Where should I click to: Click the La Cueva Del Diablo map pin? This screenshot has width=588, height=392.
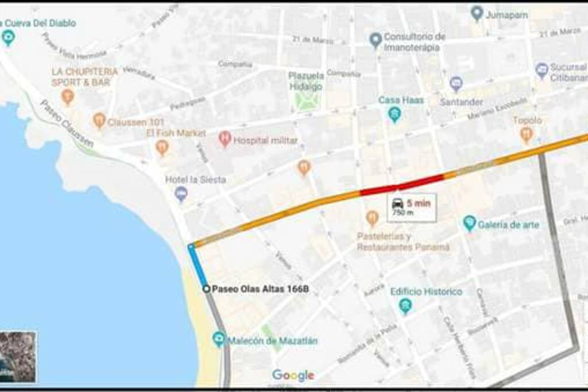(8, 38)
